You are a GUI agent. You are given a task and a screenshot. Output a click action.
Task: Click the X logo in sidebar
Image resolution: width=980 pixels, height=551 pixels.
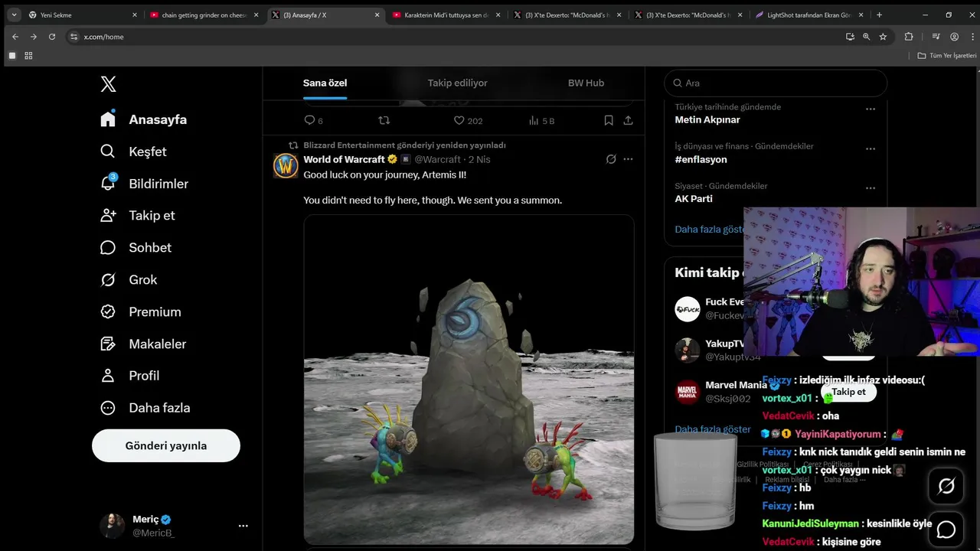click(109, 84)
